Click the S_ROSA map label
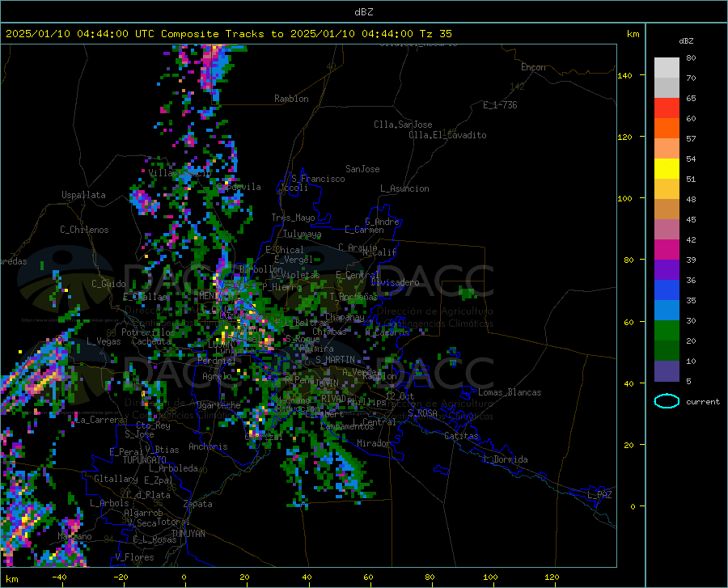The image size is (728, 588). tap(422, 412)
